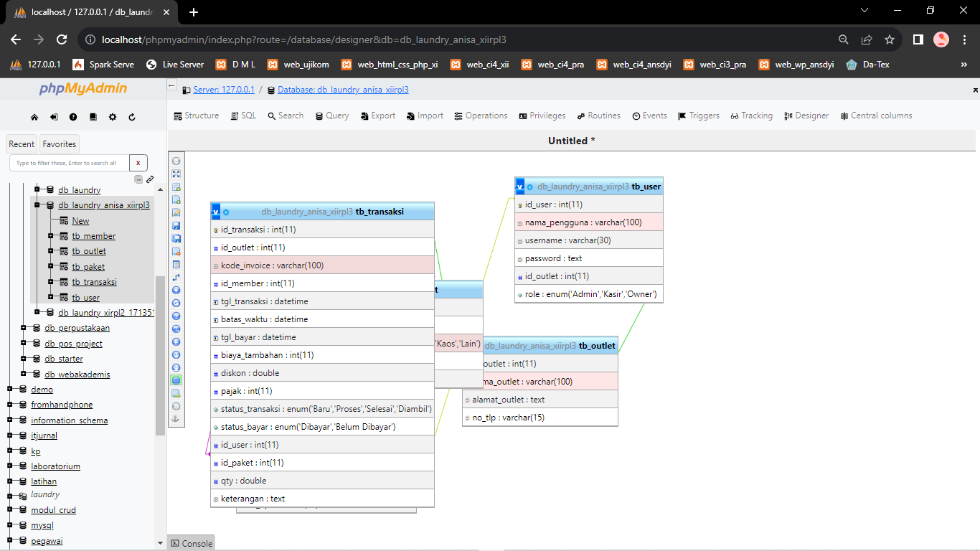This screenshot has width=980, height=551.
Task: Expand the tb_member tree node
Action: [x=51, y=236]
